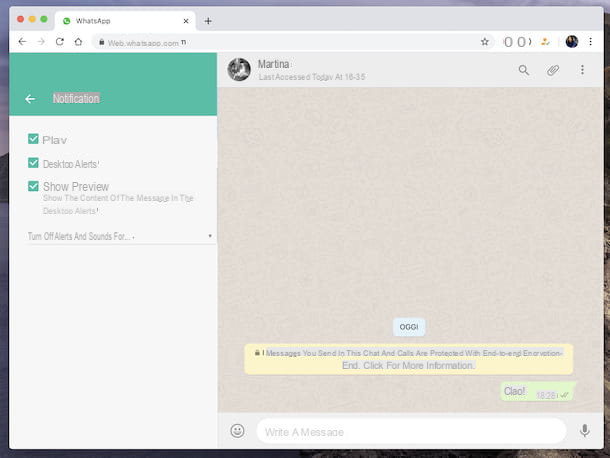Open chat options three-dot menu

(582, 70)
